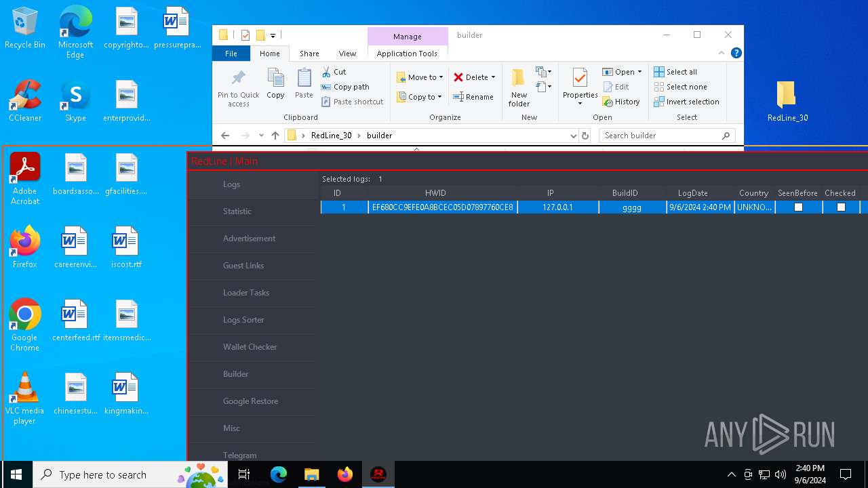Open Task View on the taskbar
Viewport: 868px width, 488px height.
pyautogui.click(x=244, y=474)
